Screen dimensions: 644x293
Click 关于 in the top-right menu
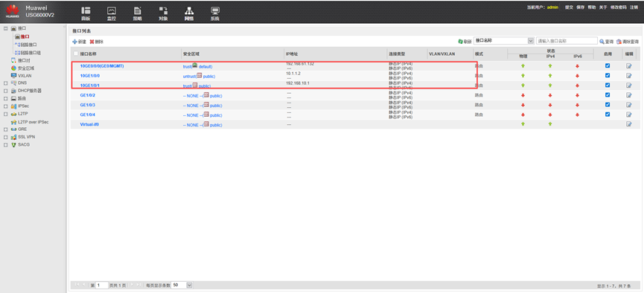click(x=602, y=7)
